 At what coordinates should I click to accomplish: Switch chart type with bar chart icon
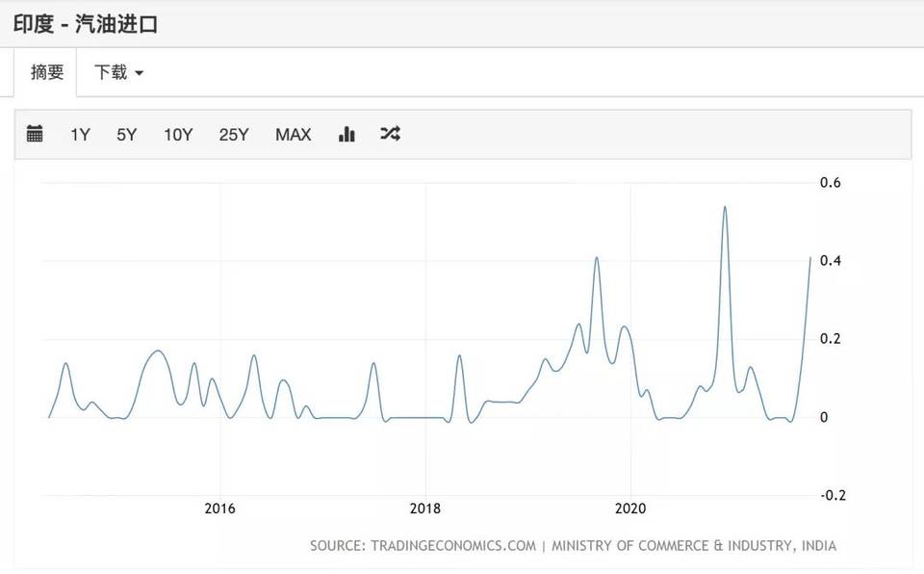pos(347,134)
